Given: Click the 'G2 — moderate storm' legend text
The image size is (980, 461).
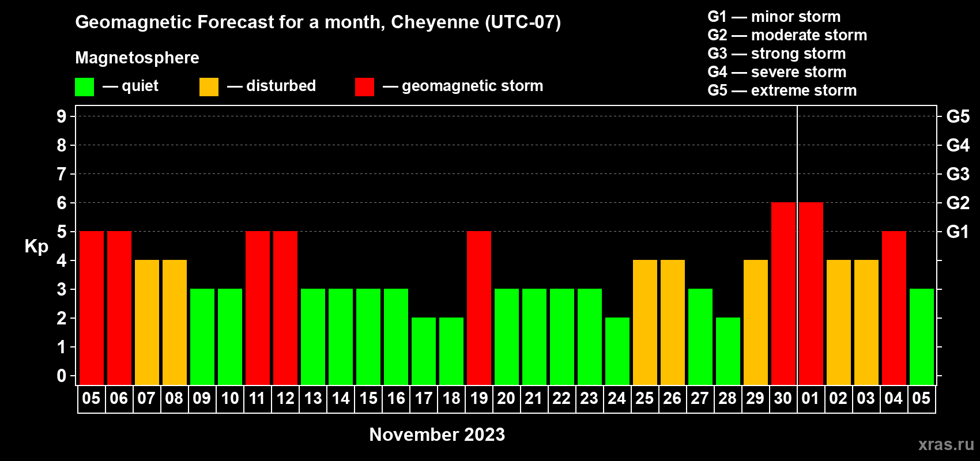Looking at the screenshot, I should (787, 35).
